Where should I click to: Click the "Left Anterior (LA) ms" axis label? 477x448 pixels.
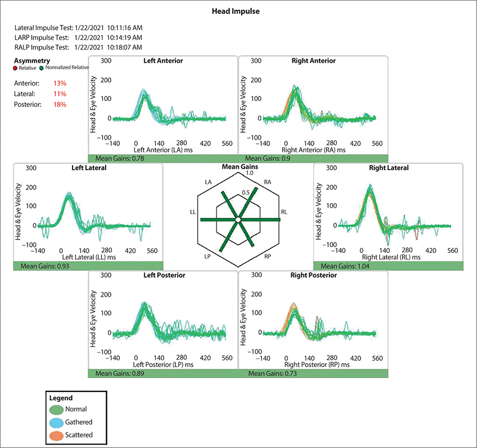(163, 150)
